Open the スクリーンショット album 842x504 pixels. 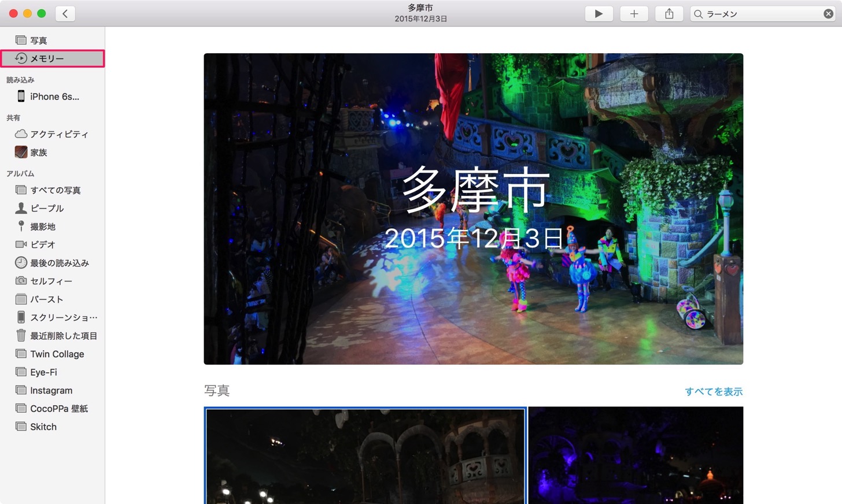(52, 317)
